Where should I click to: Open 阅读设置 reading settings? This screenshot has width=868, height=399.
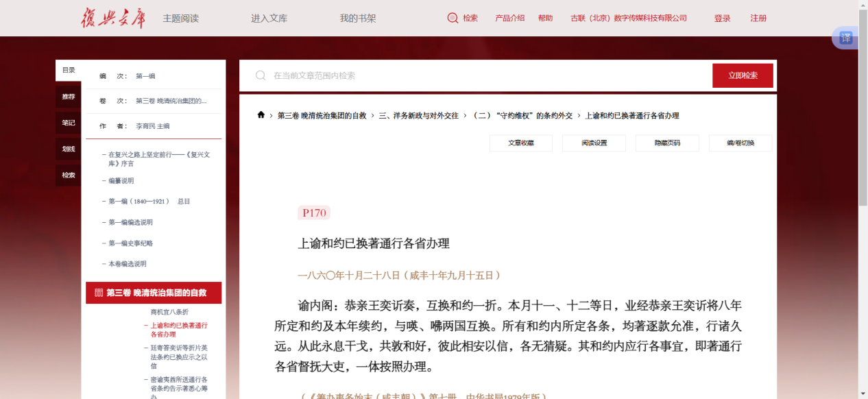pyautogui.click(x=594, y=143)
